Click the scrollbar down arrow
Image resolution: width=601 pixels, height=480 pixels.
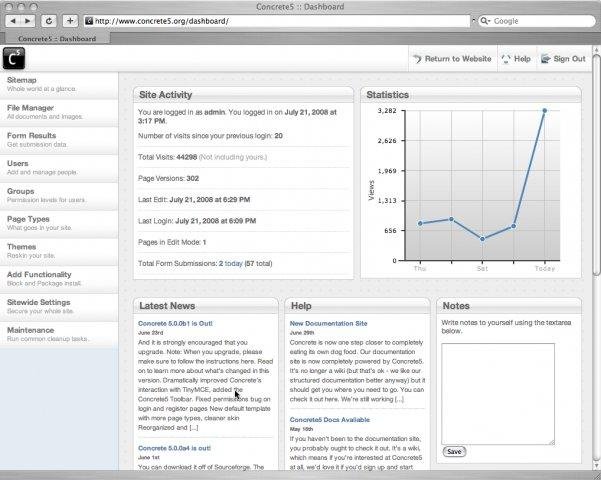(596, 466)
